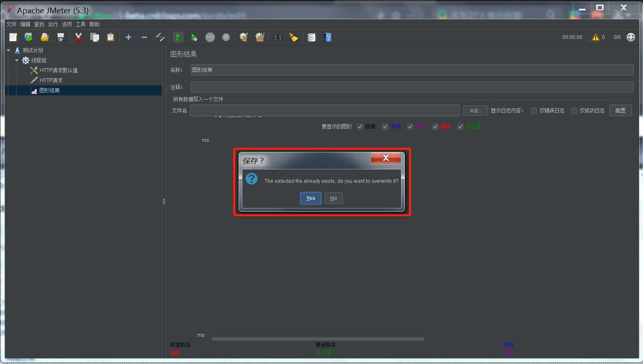Open the 帮助 menu
The width and height of the screenshot is (643, 364).
tap(94, 24)
